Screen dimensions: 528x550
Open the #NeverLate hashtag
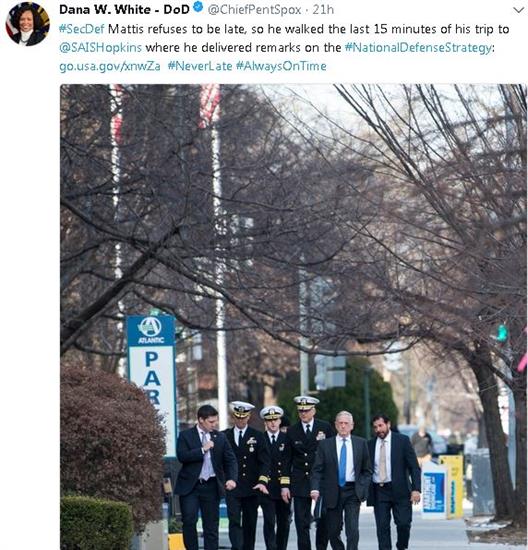[200, 66]
